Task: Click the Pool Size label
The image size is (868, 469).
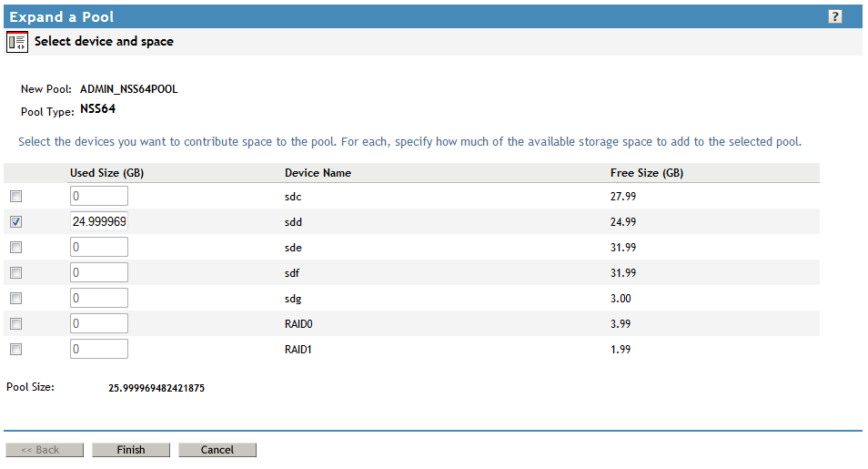Action: (30, 387)
